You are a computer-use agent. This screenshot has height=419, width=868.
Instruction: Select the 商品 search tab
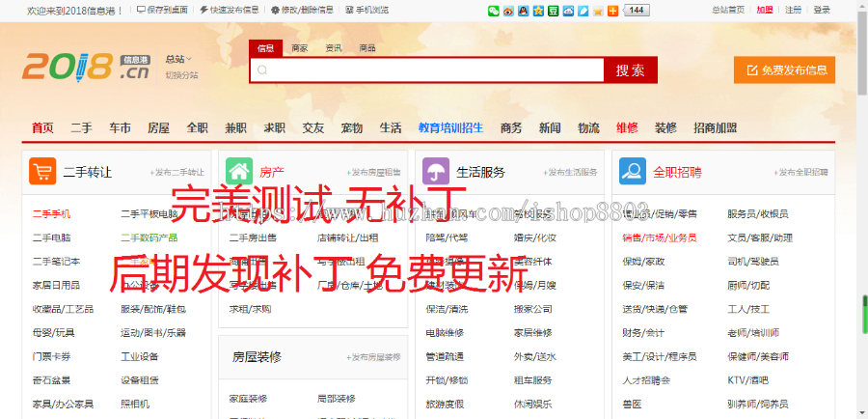[x=367, y=48]
